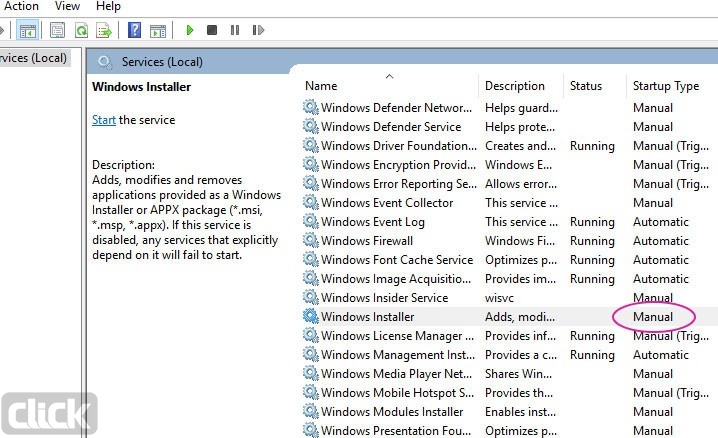Click the gear icon beside Windows Encryption Provider

(310, 164)
